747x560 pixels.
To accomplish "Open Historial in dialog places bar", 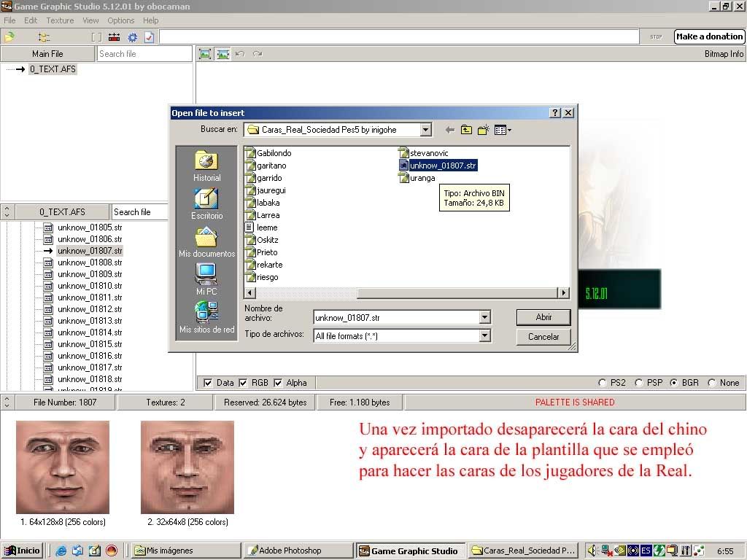I will tap(206, 166).
